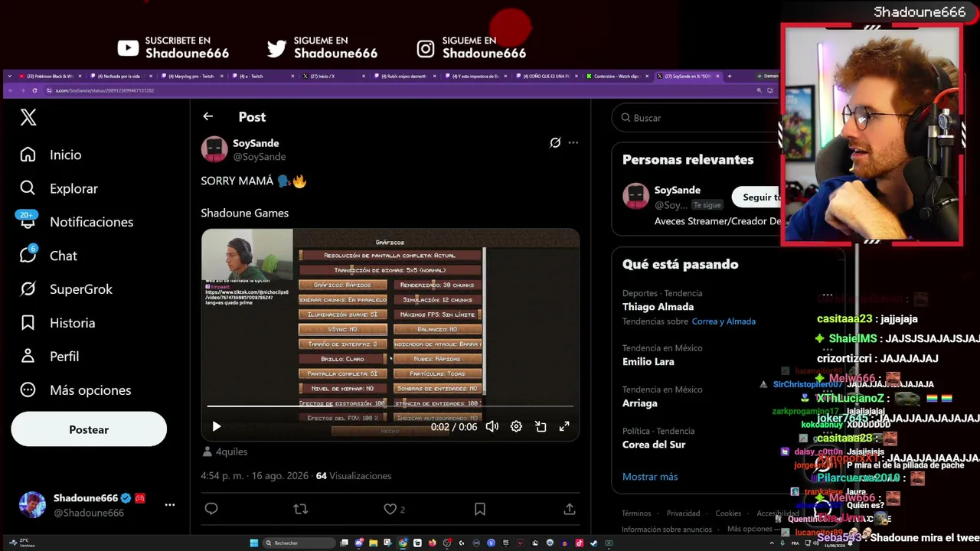
Task: Open Inicio home icon in X sidebar
Action: [28, 155]
